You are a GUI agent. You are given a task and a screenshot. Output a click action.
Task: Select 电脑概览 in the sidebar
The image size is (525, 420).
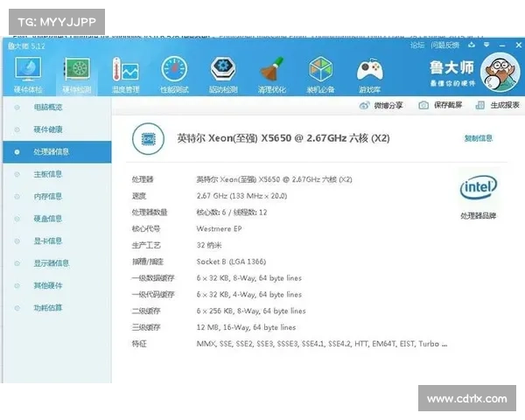tap(48, 106)
